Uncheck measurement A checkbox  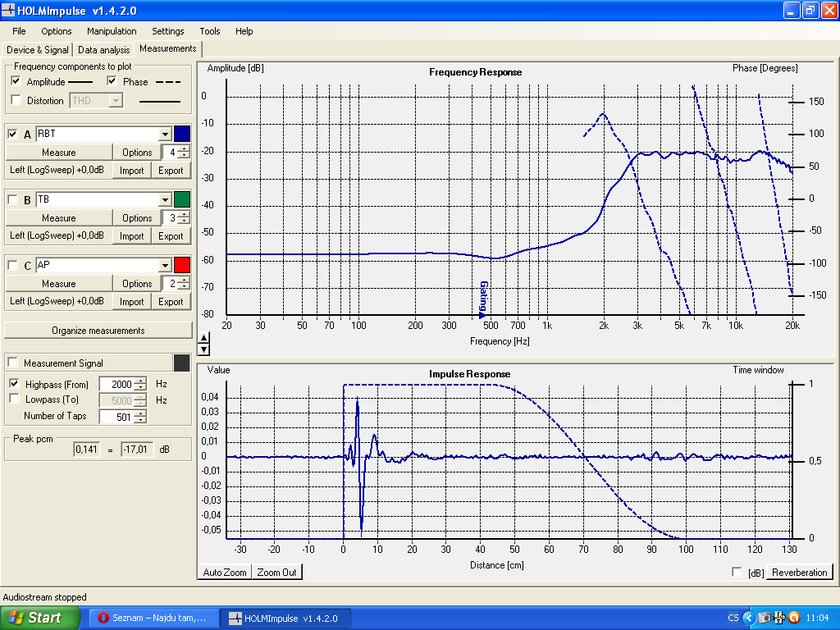coord(13,134)
